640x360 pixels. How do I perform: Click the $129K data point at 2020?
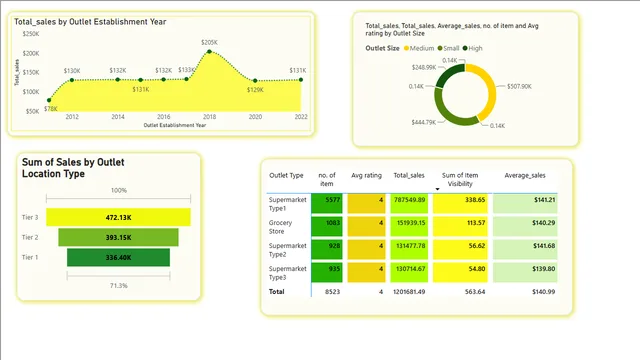[x=255, y=81]
